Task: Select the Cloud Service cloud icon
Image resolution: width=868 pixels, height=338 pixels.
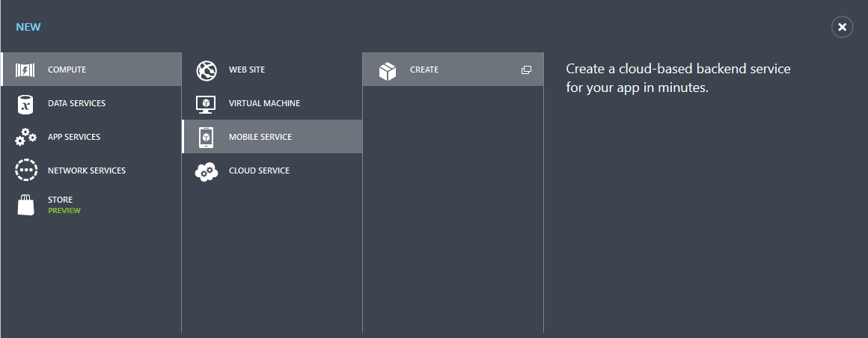Action: pos(207,172)
